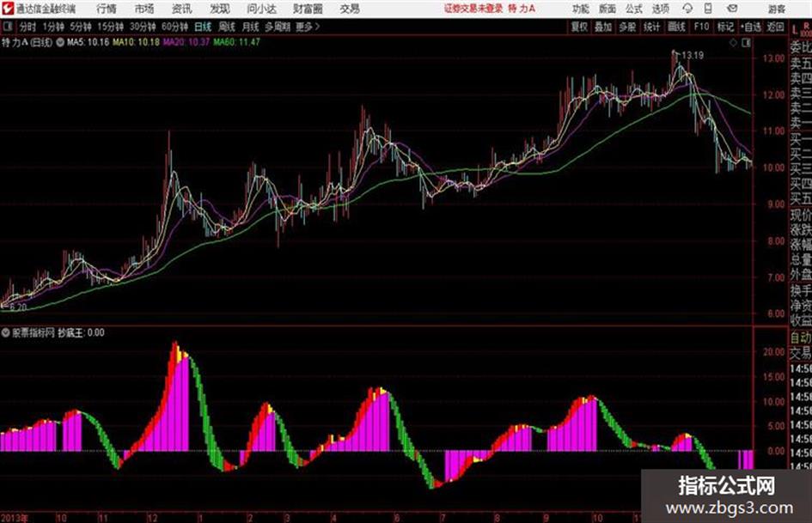Open the 版面 menu
812x523 pixels.
point(607,9)
